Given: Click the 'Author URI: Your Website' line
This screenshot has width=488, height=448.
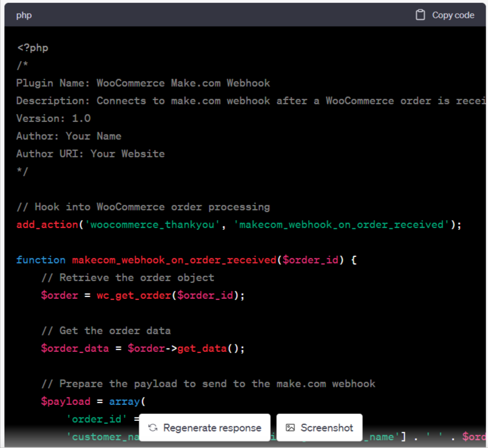Looking at the screenshot, I should point(90,154).
